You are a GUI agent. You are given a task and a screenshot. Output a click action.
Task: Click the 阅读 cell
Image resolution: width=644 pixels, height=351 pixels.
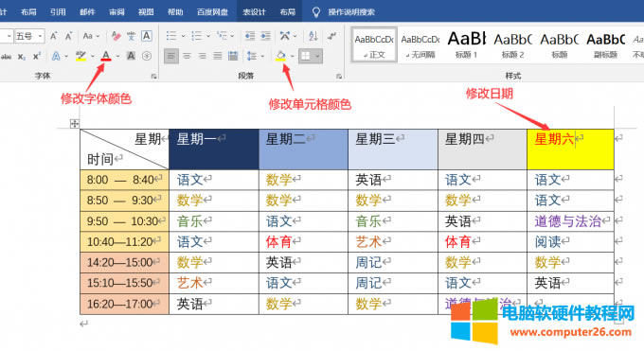tap(570, 242)
